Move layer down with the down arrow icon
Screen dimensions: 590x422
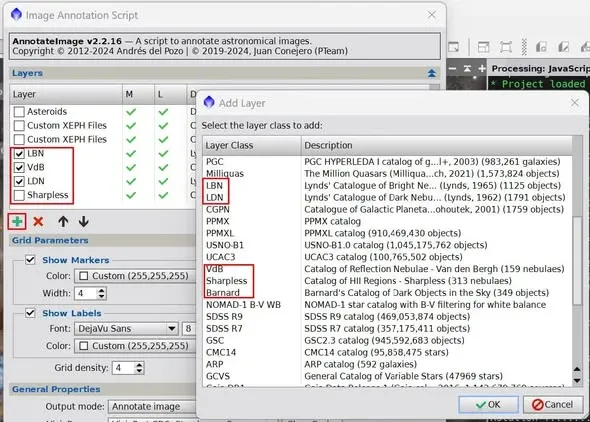tap(84, 222)
